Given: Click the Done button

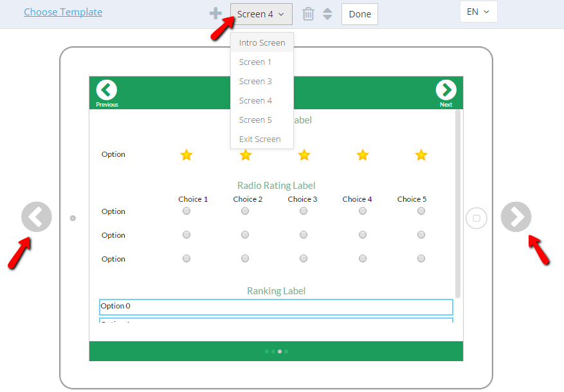Looking at the screenshot, I should [359, 14].
